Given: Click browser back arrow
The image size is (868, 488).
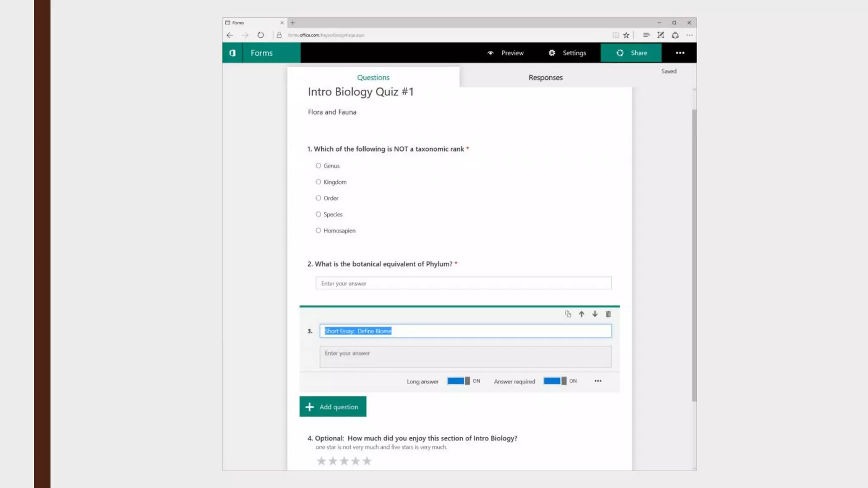Looking at the screenshot, I should coord(230,35).
